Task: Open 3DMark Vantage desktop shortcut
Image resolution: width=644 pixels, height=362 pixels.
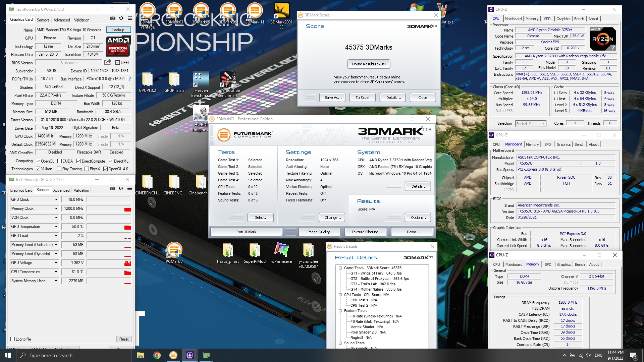Action: click(x=148, y=15)
